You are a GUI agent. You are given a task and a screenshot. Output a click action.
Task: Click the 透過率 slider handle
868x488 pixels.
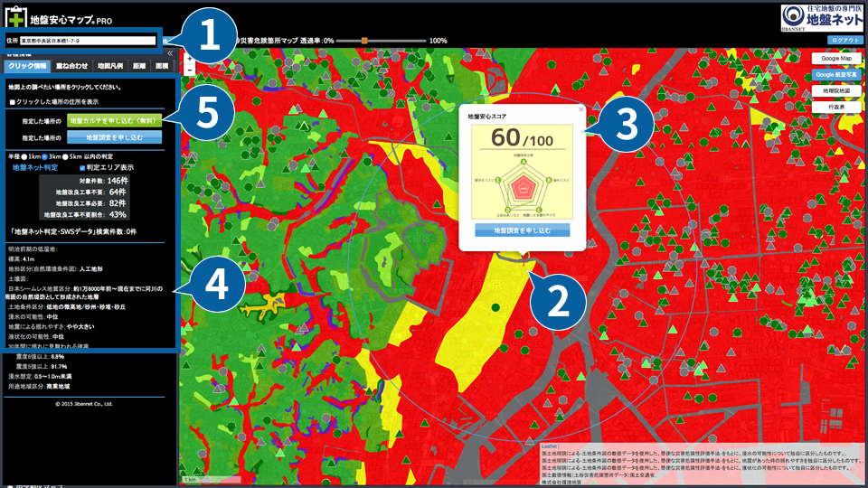coord(364,41)
